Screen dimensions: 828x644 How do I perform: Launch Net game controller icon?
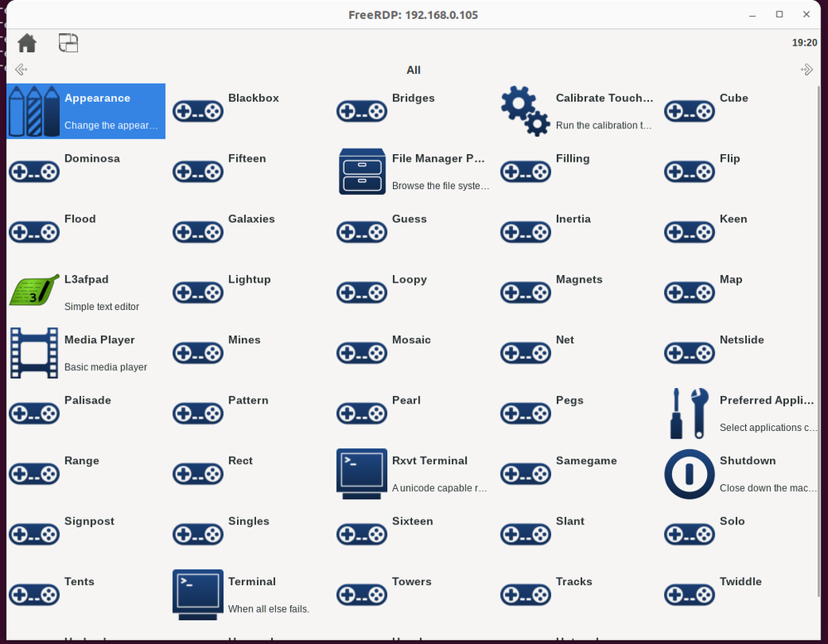(x=525, y=352)
